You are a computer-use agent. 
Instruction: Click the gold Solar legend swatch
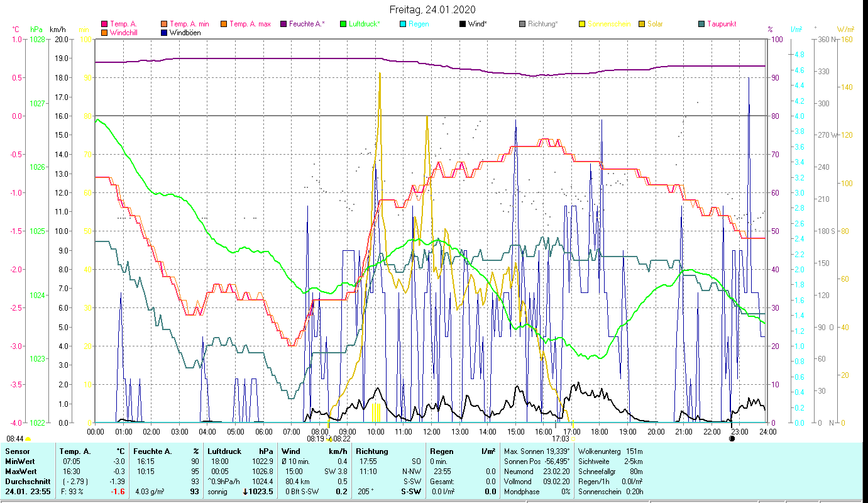tap(642, 25)
